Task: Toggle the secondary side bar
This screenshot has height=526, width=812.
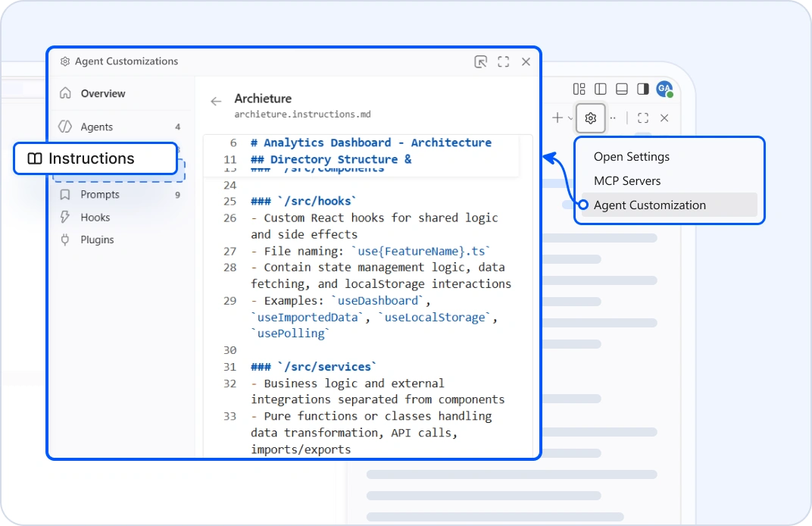Action: 643,89
